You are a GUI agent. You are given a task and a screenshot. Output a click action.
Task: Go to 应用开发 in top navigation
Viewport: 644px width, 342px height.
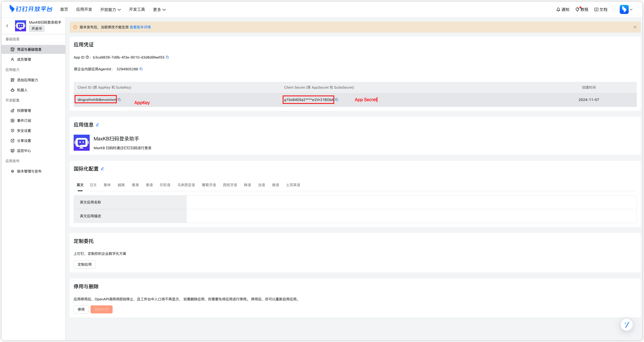point(84,9)
